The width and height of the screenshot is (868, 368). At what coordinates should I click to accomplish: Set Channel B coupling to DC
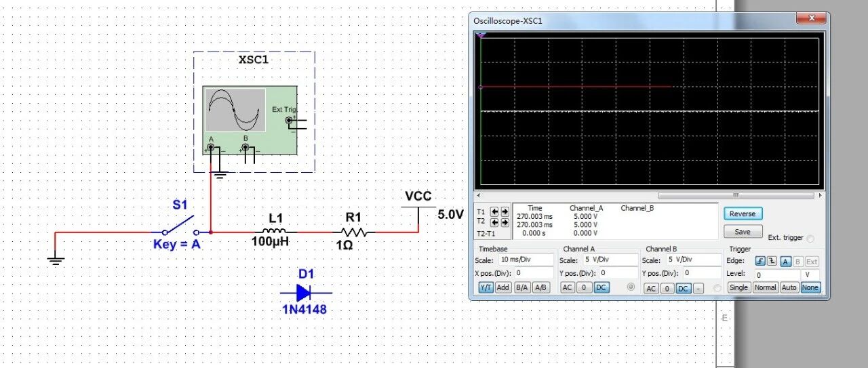tap(684, 289)
